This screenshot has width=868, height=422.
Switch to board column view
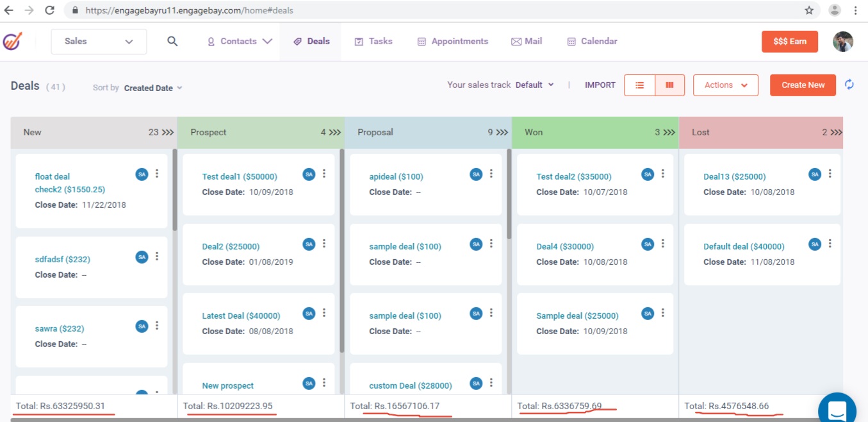coord(669,85)
